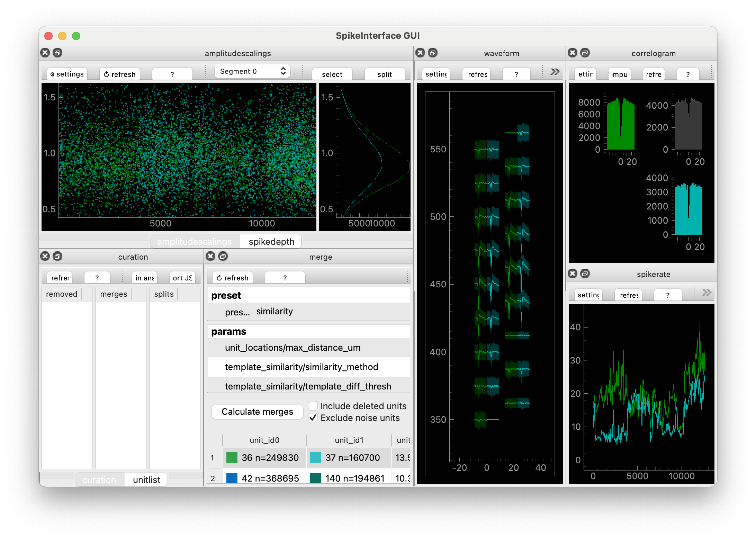
Task: Click the teal color swatch for unit 140
Action: pyautogui.click(x=315, y=478)
